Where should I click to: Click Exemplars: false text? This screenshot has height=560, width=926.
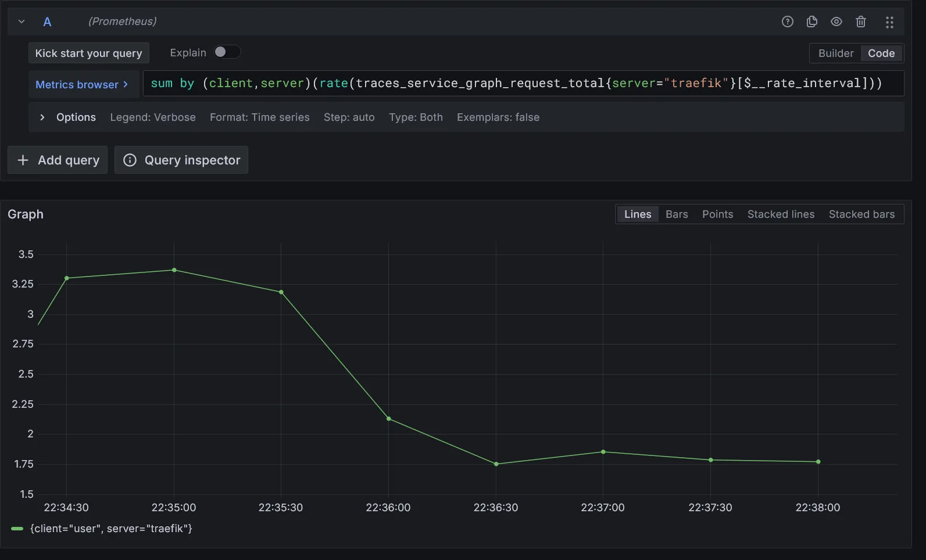[498, 117]
